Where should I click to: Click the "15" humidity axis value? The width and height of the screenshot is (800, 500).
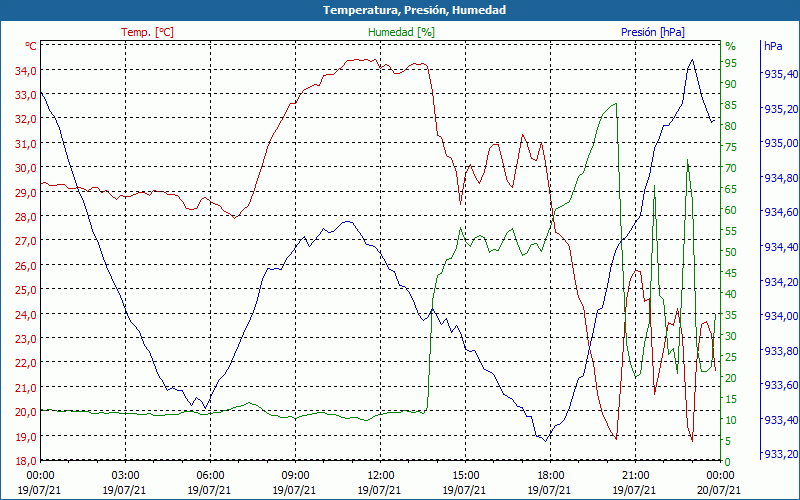point(731,399)
